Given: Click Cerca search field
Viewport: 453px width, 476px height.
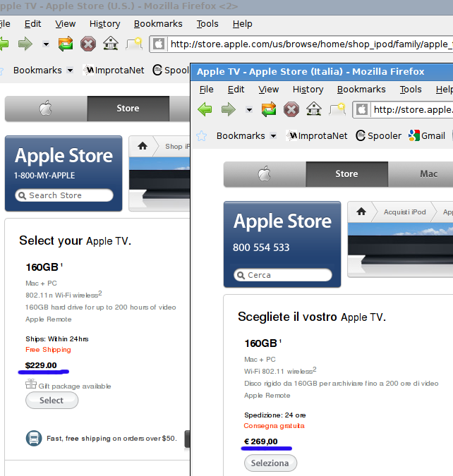Looking at the screenshot, I should [x=283, y=275].
